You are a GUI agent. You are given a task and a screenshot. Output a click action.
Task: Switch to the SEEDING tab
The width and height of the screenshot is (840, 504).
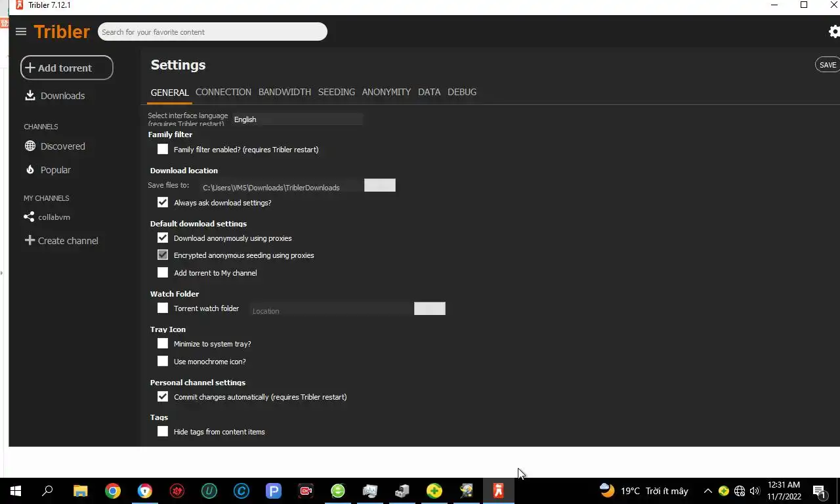click(337, 93)
